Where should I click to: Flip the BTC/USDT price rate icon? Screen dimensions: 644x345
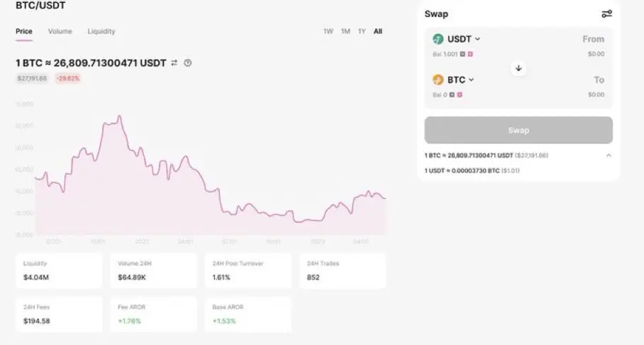tap(174, 63)
